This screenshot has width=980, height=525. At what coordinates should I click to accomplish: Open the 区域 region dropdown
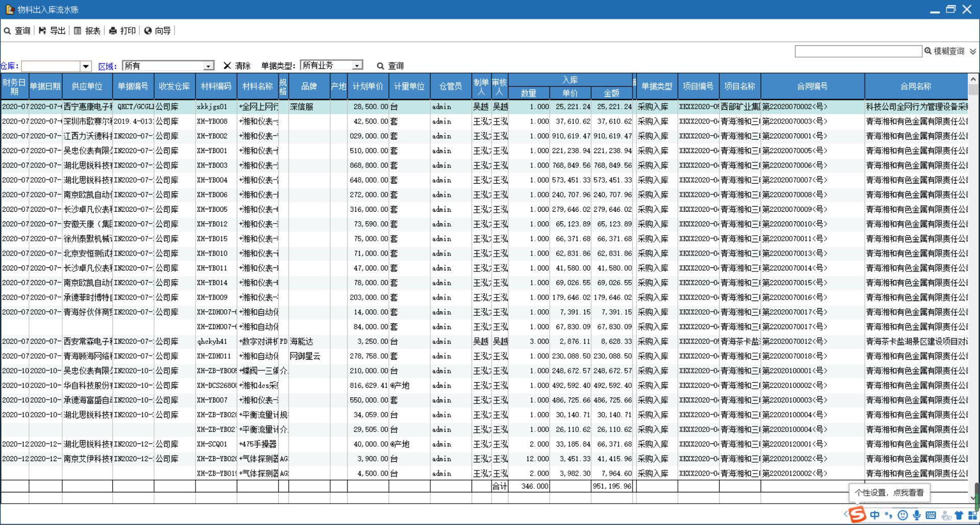click(x=208, y=66)
